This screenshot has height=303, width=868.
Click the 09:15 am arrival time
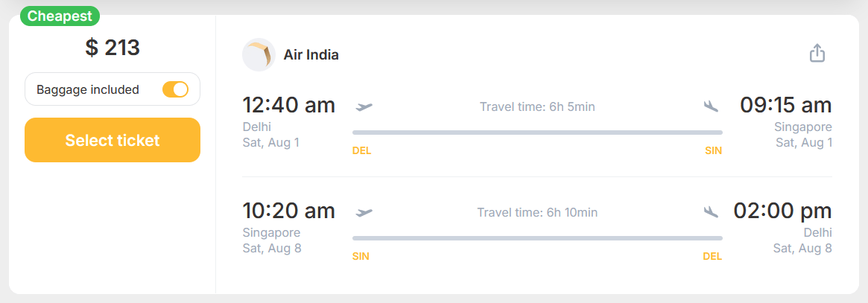click(x=785, y=105)
